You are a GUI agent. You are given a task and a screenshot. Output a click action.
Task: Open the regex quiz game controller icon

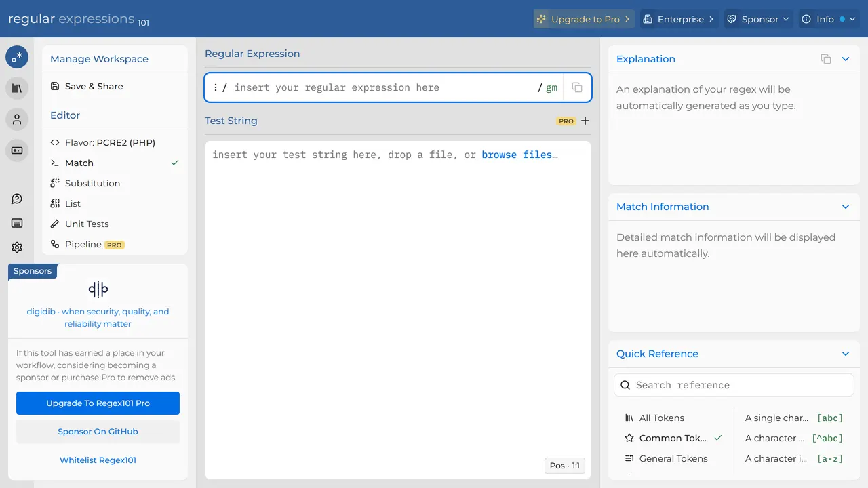pyautogui.click(x=17, y=150)
